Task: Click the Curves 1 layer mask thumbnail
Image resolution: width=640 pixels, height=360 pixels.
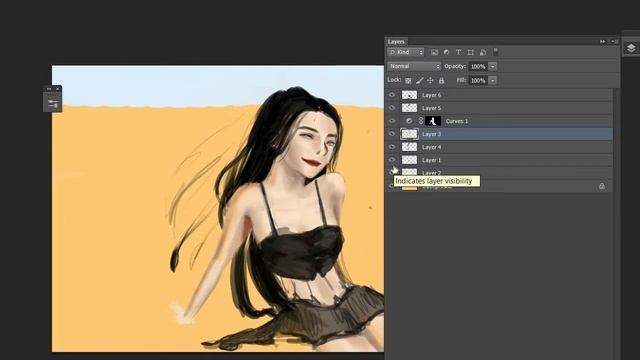Action: click(x=433, y=121)
